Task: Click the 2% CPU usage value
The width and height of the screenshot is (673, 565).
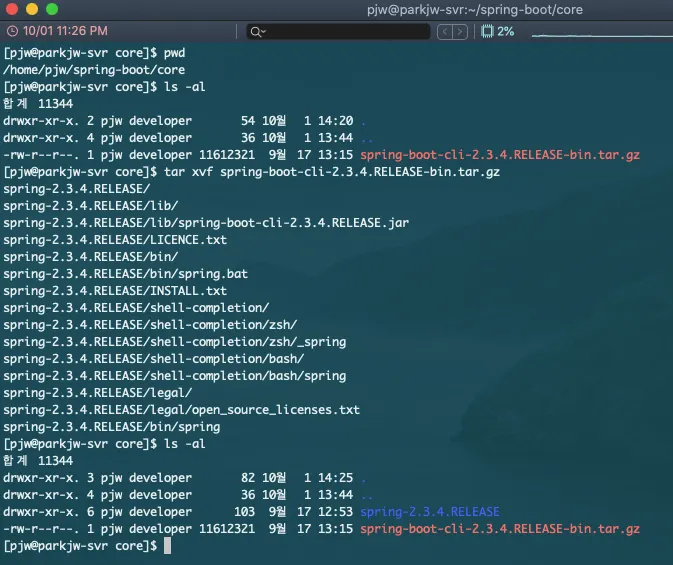Action: [x=506, y=31]
